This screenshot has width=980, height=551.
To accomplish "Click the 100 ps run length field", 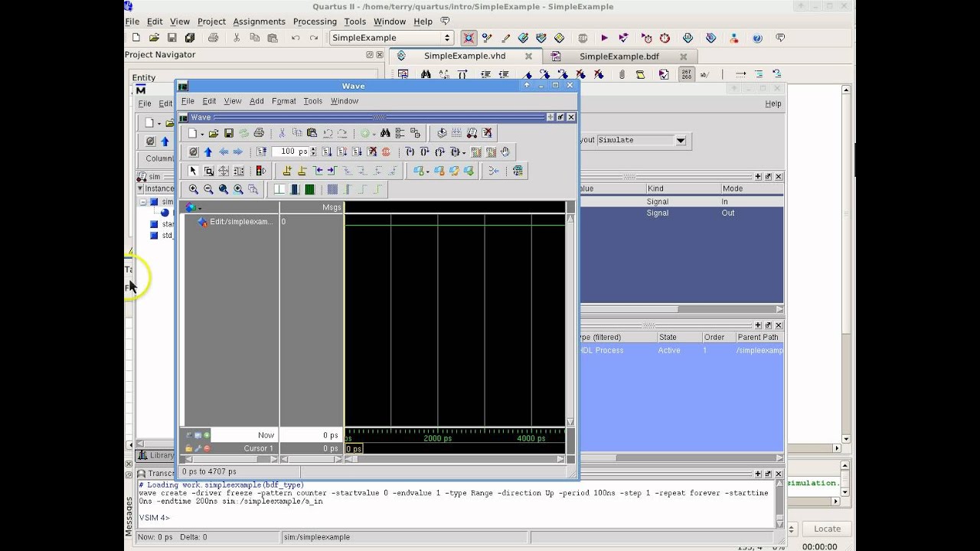I will coord(290,152).
